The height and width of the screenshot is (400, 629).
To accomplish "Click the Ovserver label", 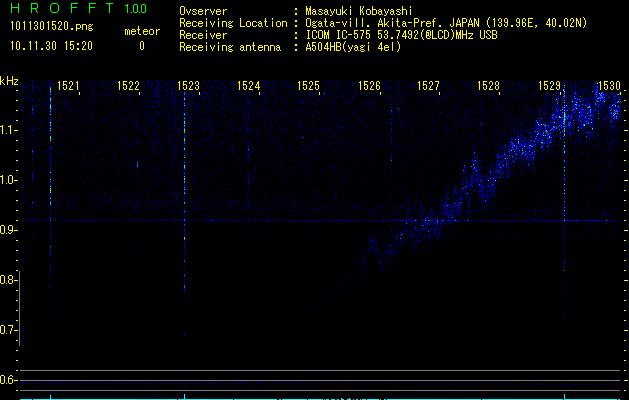I will (x=203, y=11).
